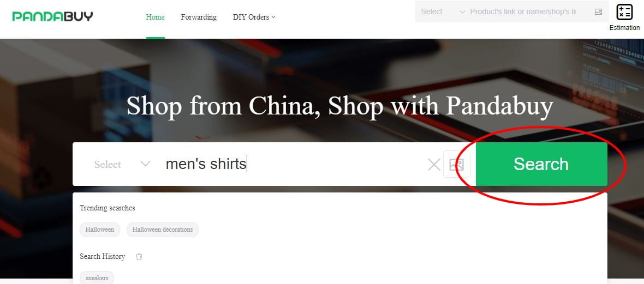Viewport: 644px width, 284px height.
Task: Open the Forwarding menu item
Action: (x=199, y=17)
